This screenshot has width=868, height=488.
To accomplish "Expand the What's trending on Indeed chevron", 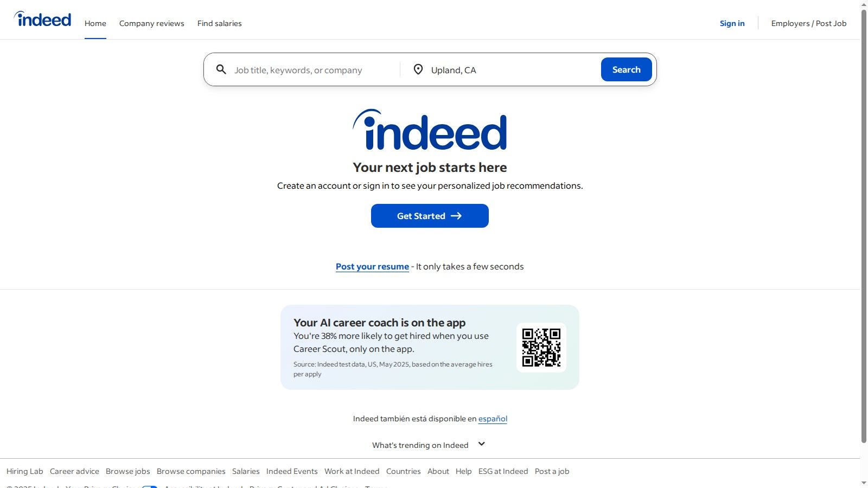I will point(481,444).
